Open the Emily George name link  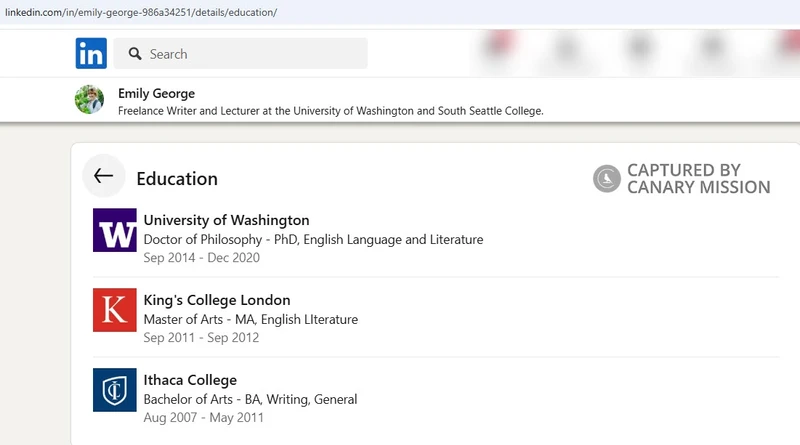coord(156,93)
